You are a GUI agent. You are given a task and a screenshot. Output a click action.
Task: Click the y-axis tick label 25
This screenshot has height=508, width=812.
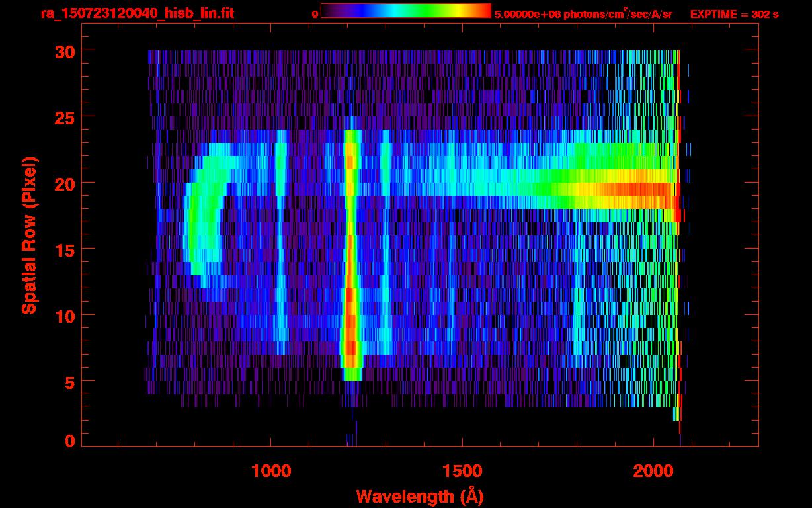65,117
